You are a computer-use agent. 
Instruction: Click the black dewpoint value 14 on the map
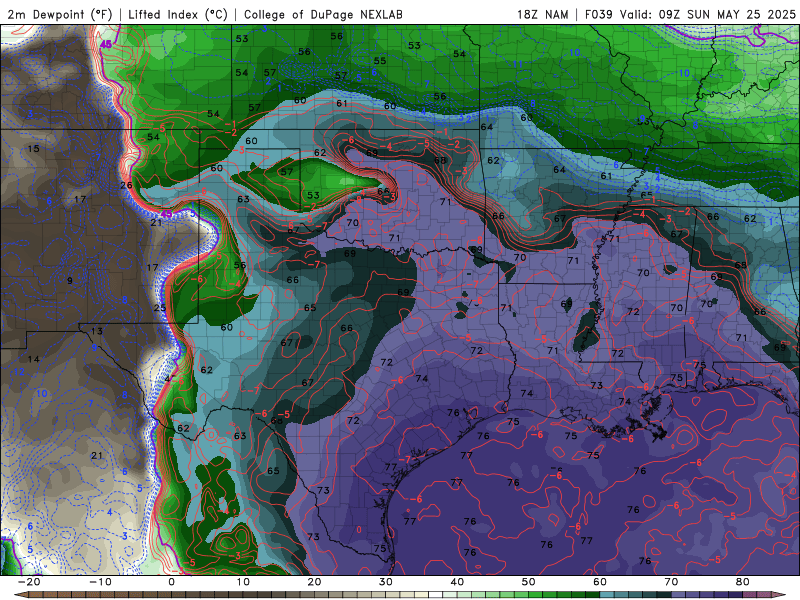(x=34, y=359)
